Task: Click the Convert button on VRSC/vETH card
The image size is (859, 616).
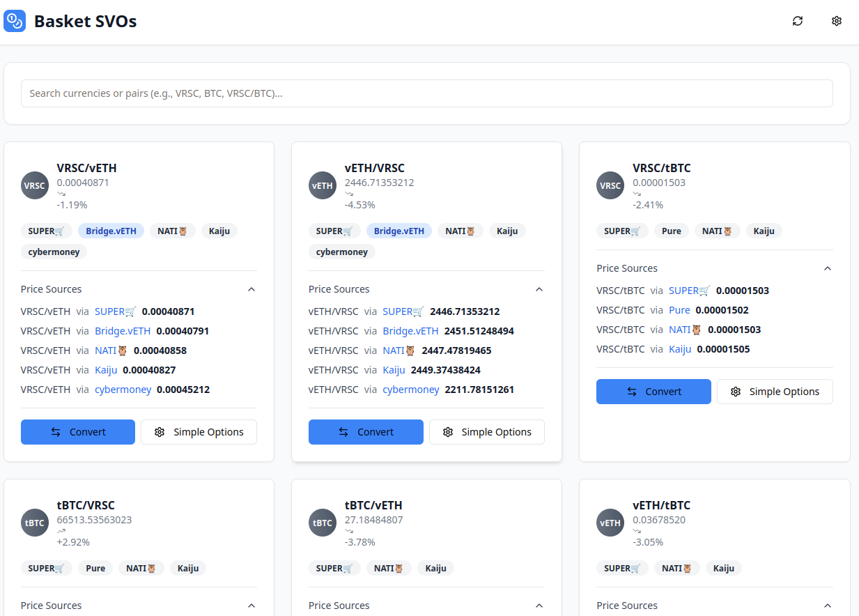Action: coord(77,431)
